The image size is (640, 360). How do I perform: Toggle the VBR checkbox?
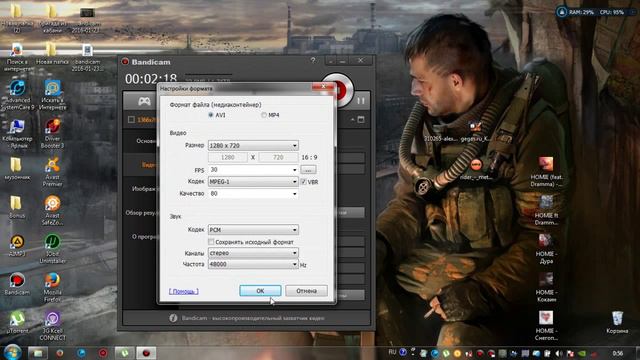[303, 182]
